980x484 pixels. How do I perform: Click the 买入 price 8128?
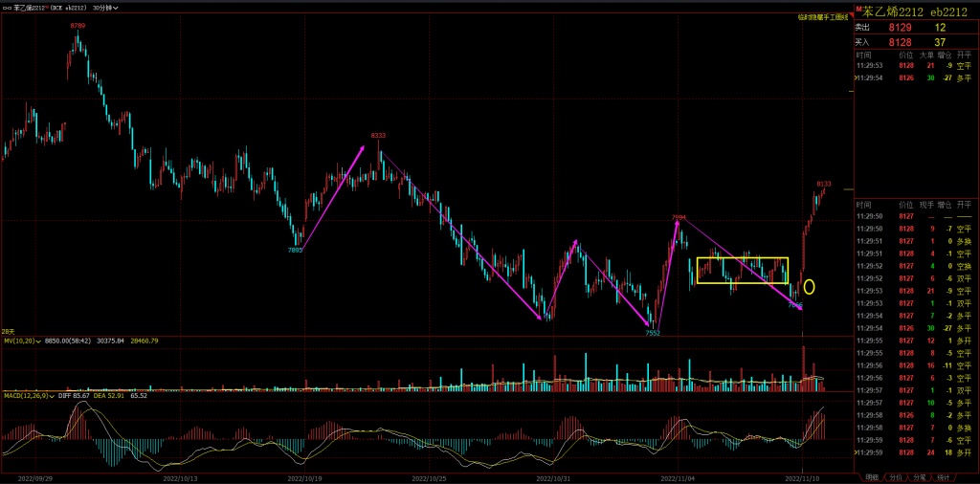point(901,42)
